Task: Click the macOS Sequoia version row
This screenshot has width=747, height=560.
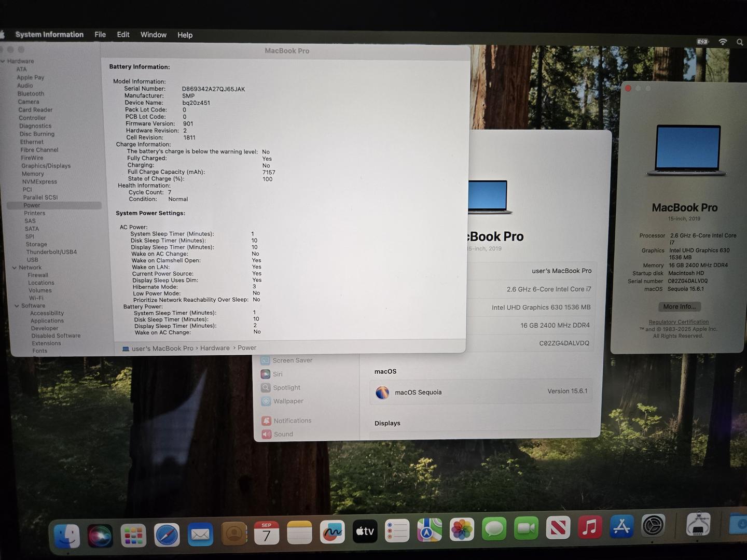Action: coord(481,392)
